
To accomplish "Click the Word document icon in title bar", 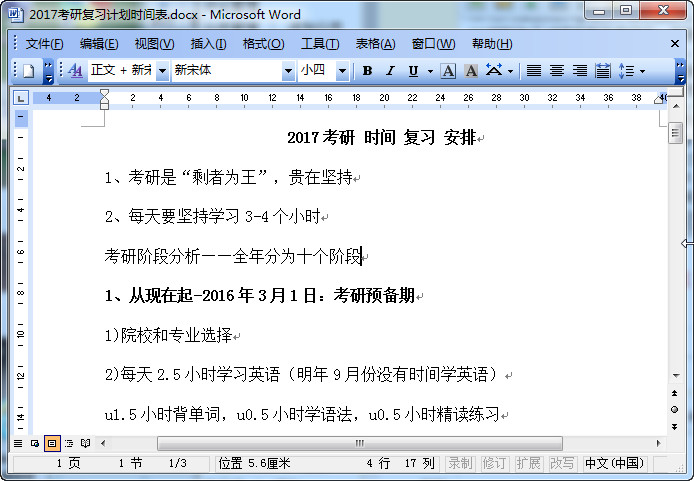I will pyautogui.click(x=16, y=14).
